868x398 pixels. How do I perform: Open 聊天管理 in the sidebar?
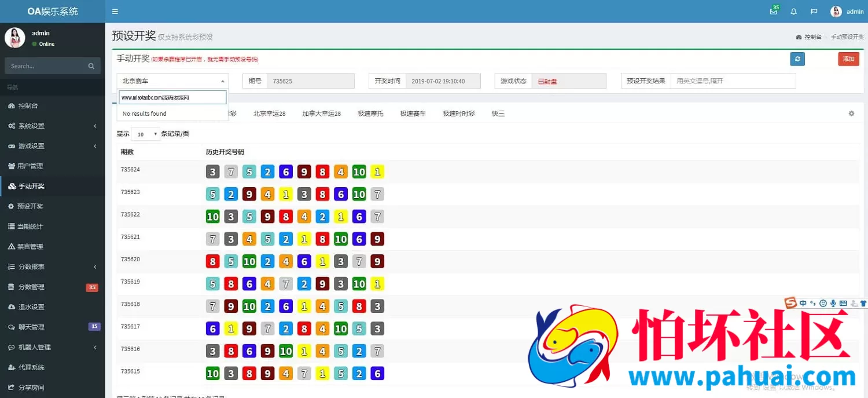point(31,327)
